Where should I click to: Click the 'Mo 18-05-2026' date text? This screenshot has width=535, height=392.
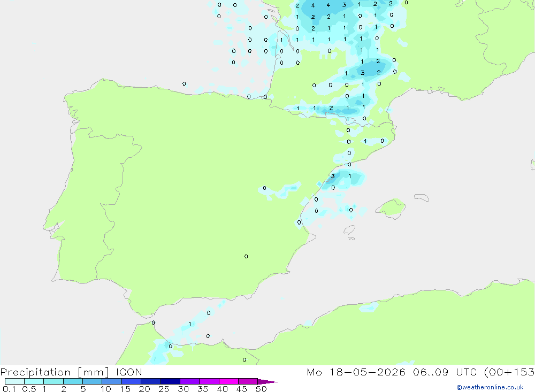[356, 372]
